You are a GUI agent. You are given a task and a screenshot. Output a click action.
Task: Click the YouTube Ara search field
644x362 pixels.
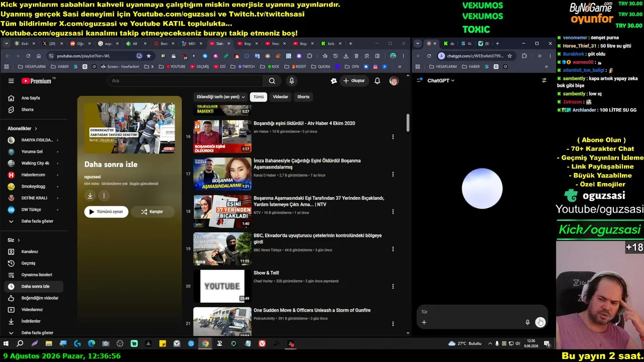(x=185, y=81)
